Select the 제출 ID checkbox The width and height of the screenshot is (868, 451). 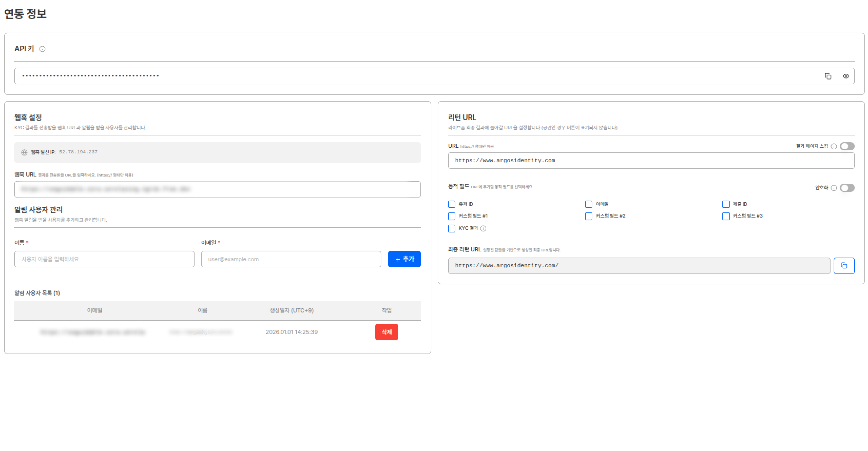tap(726, 204)
